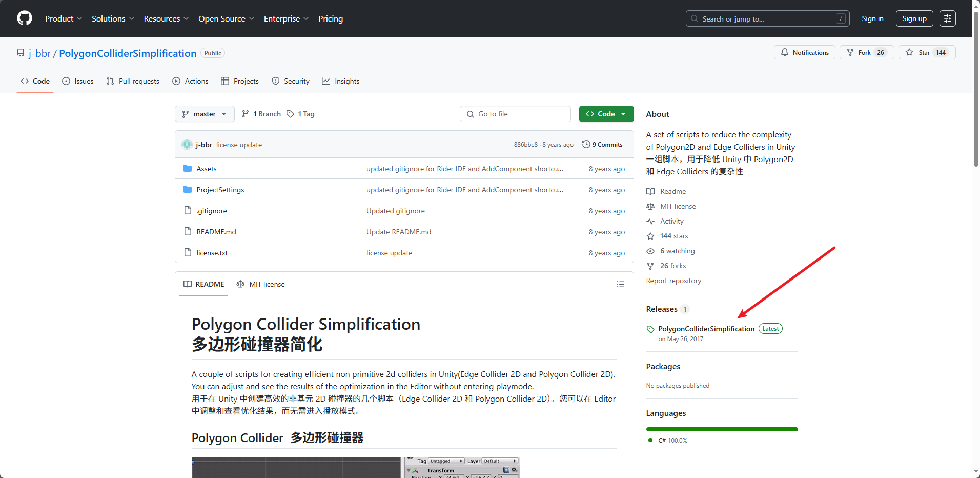Open the PolygonColliderSimplification release link

706,329
